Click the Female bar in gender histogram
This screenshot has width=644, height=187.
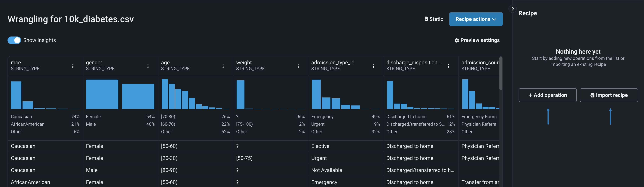click(x=102, y=94)
